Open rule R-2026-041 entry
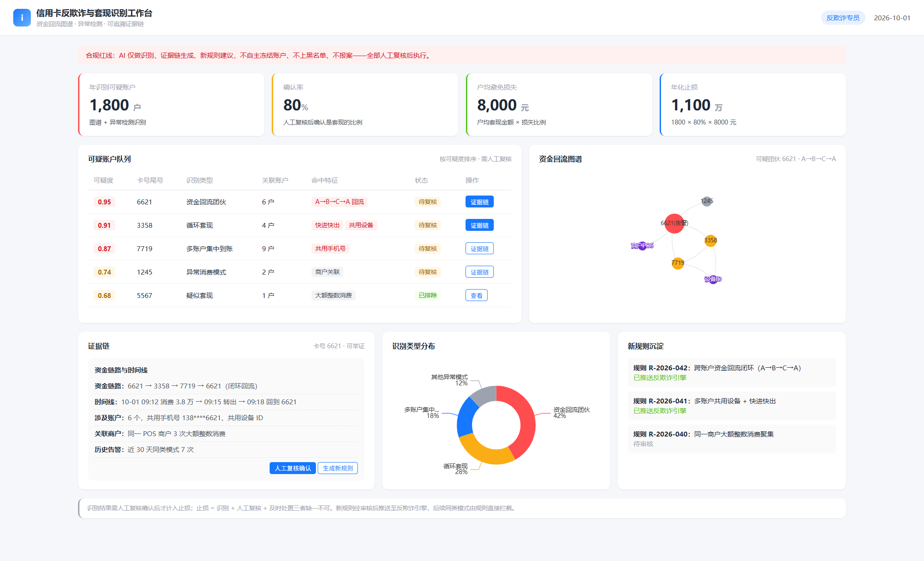This screenshot has width=924, height=561. point(732,406)
